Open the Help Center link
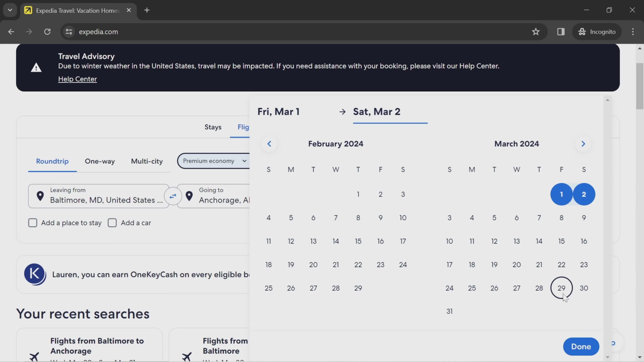Viewport: 644px width, 362px height. [x=77, y=79]
